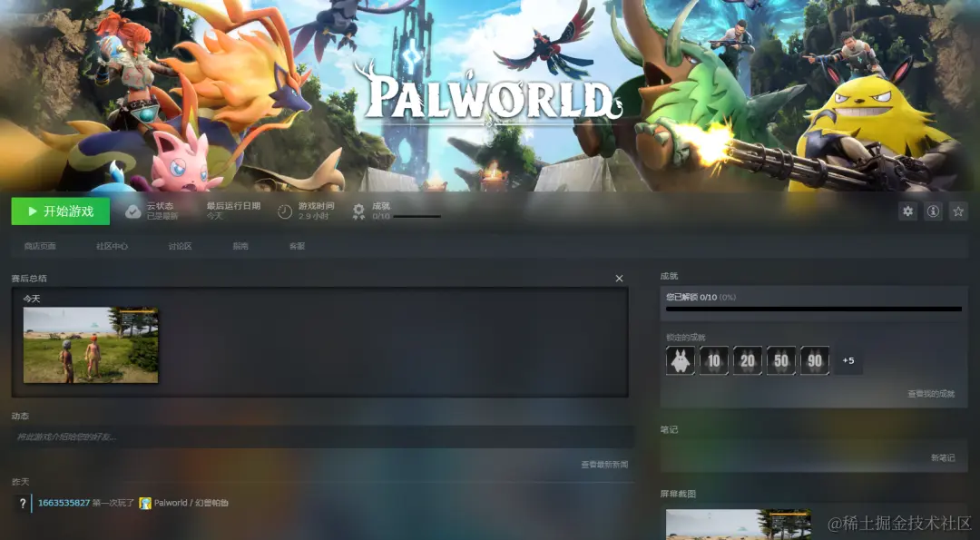
Task: Click the Palworld game icon in activity
Action: pyautogui.click(x=145, y=503)
